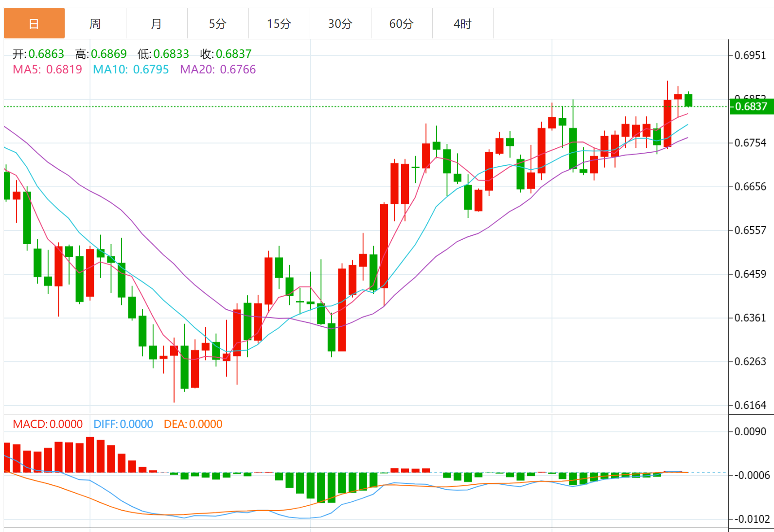Click the -0.0006 MACD axis label
Screen dimensions: 774x532
click(x=752, y=476)
